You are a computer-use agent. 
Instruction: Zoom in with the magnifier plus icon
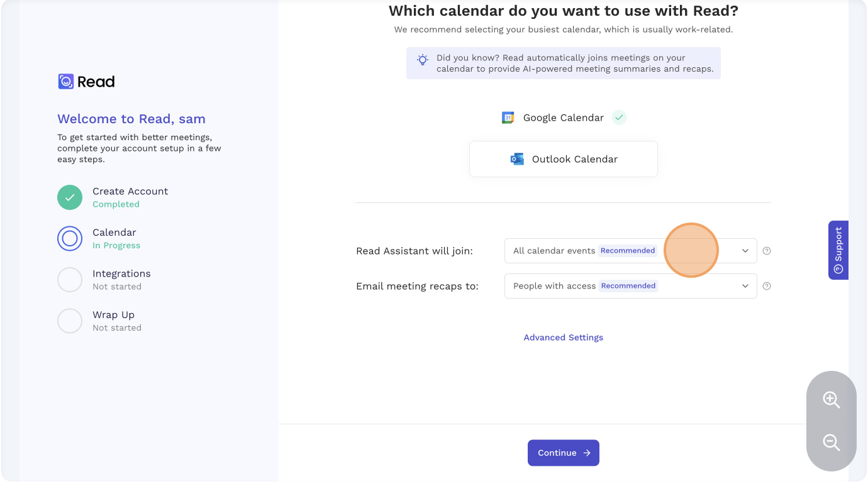832,400
